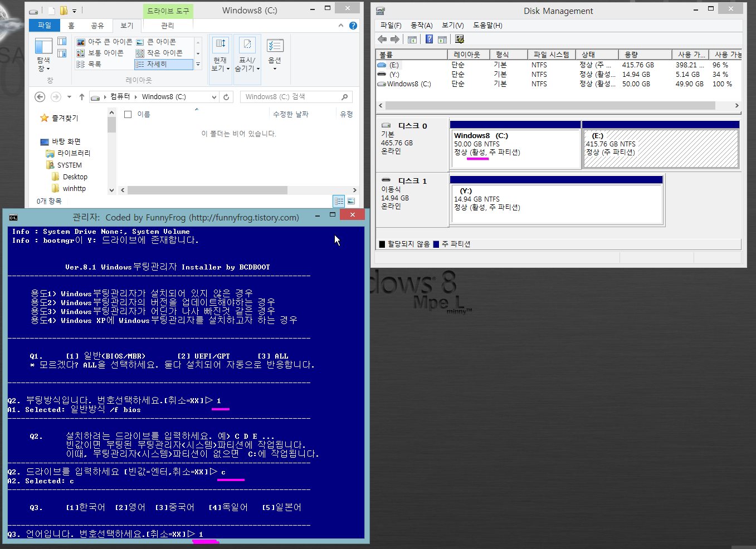
Task: Click properties icon in Explorer quick access toolbar
Action: [x=52, y=11]
